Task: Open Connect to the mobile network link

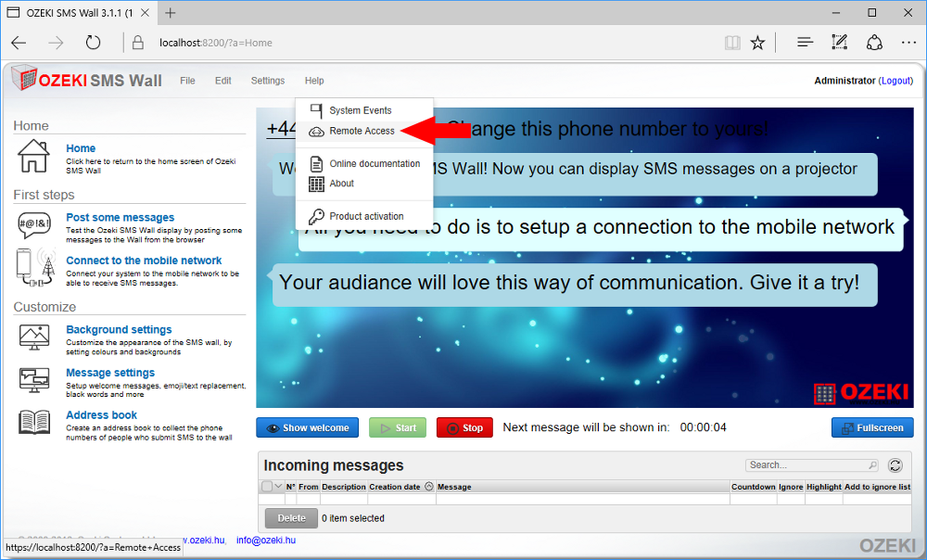Action: pos(144,261)
